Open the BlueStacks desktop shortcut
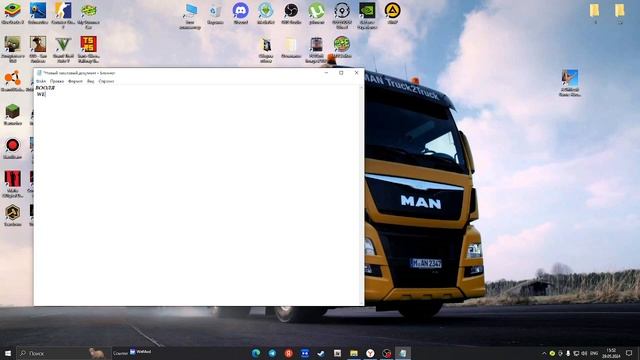Image resolution: width=640 pixels, height=360 pixels. [13, 11]
